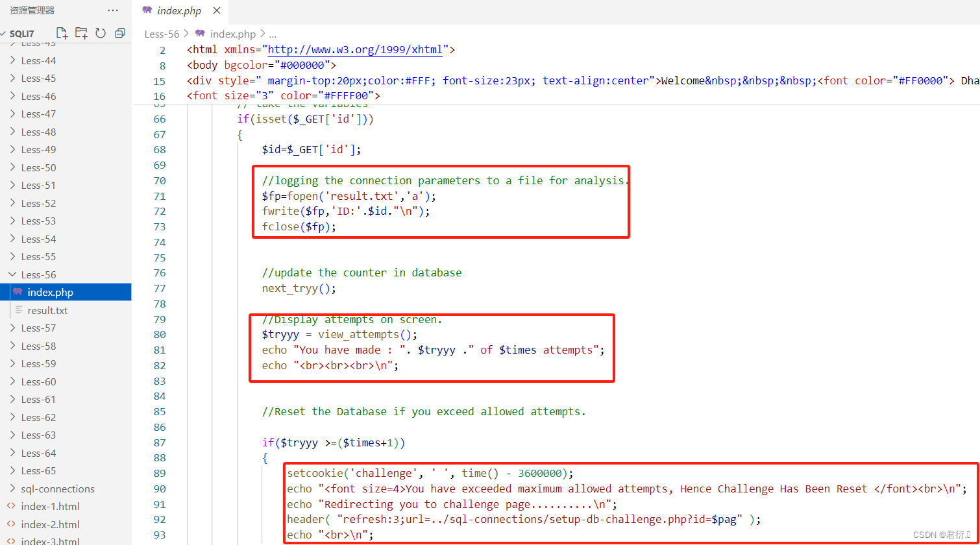Image resolution: width=980 pixels, height=545 pixels.
Task: Click the New File icon in explorer
Action: pyautogui.click(x=62, y=33)
